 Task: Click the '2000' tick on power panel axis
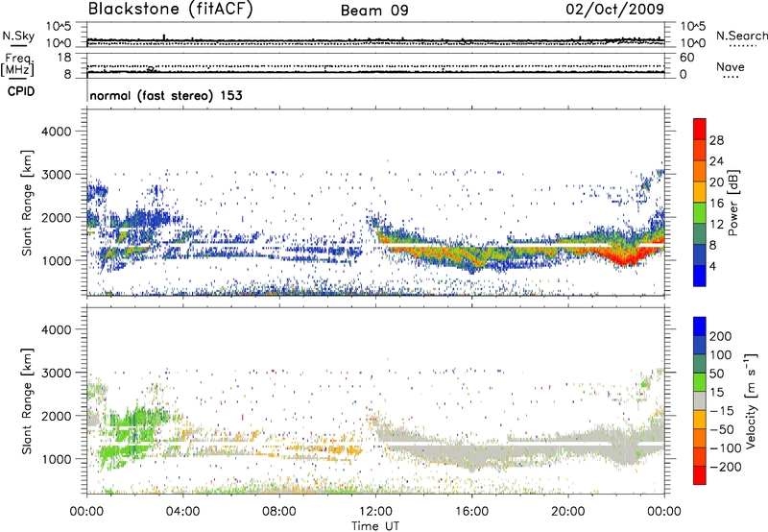pos(56,217)
